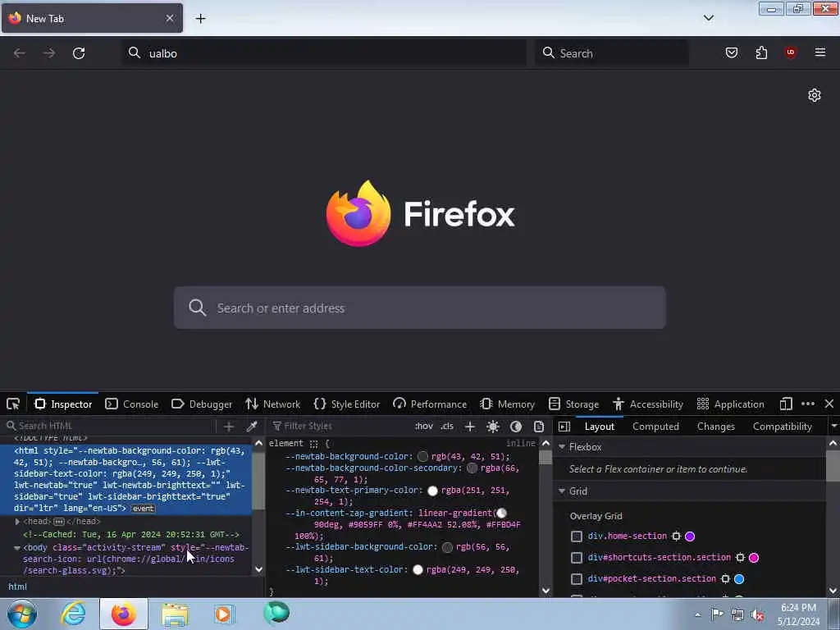Screen dimensions: 840x630
Task: Switch to the Debugger tab
Action: pos(202,404)
